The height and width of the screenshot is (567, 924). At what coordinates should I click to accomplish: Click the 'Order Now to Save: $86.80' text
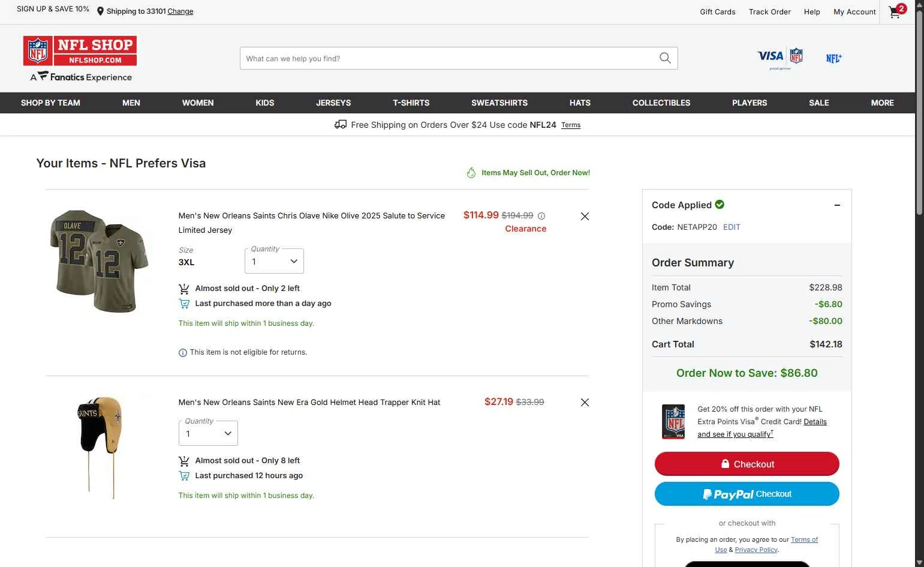pos(747,373)
